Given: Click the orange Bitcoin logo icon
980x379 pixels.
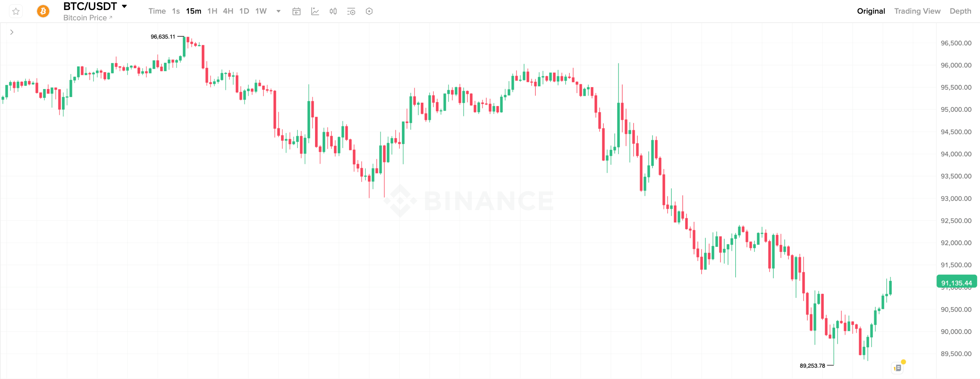Looking at the screenshot, I should point(43,11).
